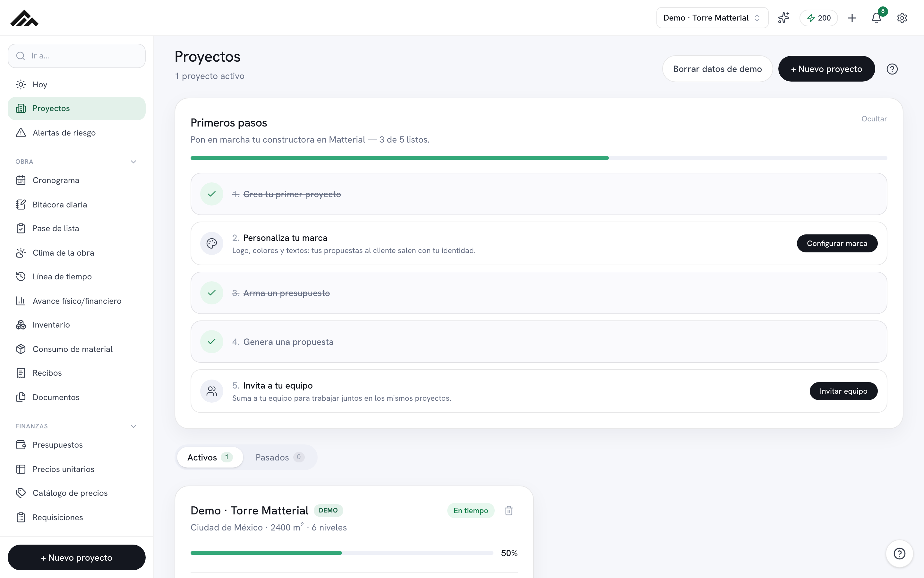This screenshot has width=924, height=578.
Task: Click sidebar bottom + Nuevo proyecto button
Action: click(77, 557)
